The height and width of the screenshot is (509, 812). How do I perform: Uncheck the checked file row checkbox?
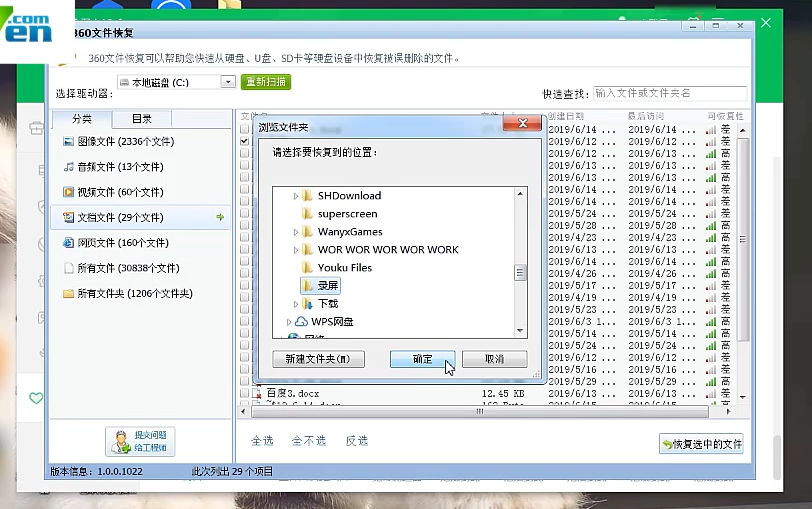(244, 141)
